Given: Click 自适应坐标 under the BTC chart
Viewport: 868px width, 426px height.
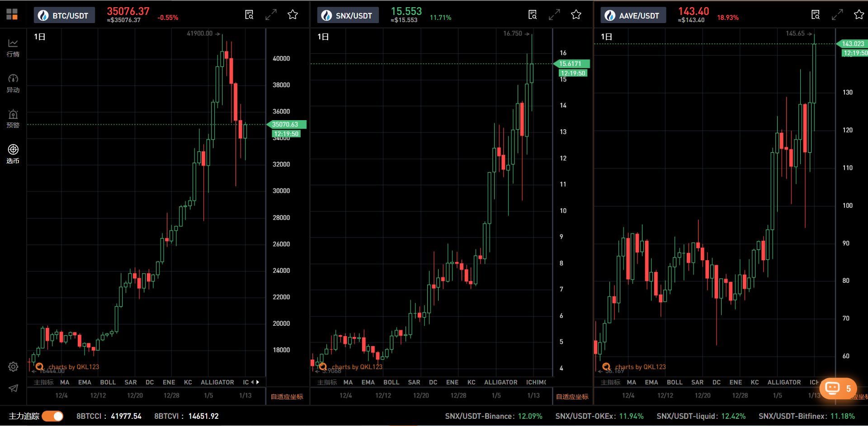Looking at the screenshot, I should pos(287,397).
